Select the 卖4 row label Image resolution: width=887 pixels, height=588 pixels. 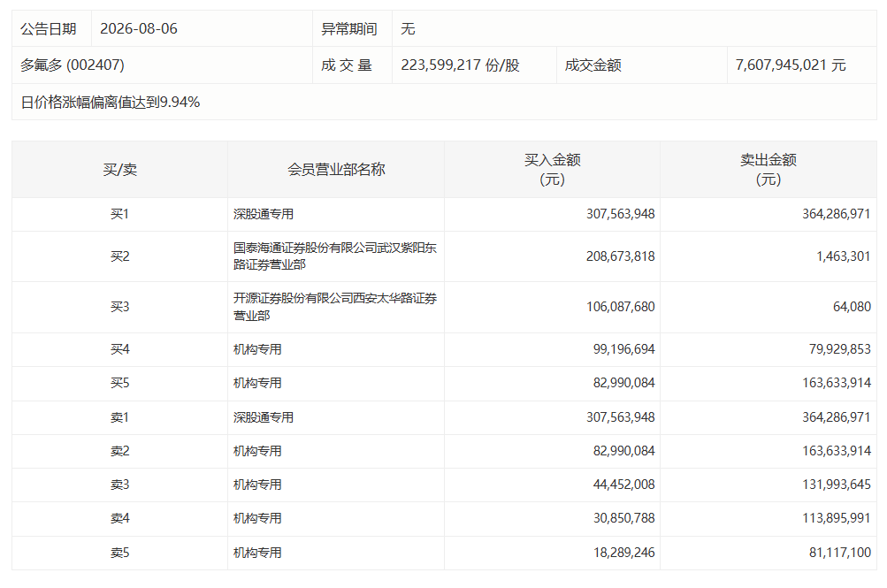120,518
